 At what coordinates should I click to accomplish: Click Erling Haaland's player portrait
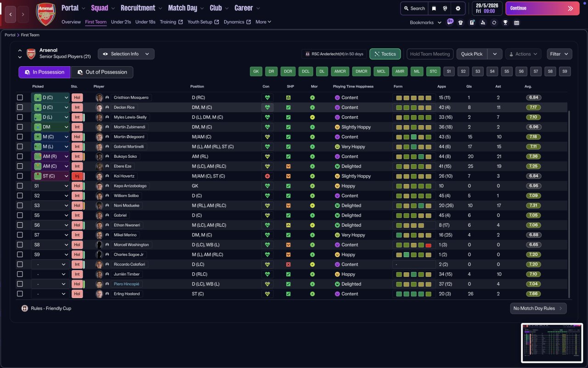99,294
